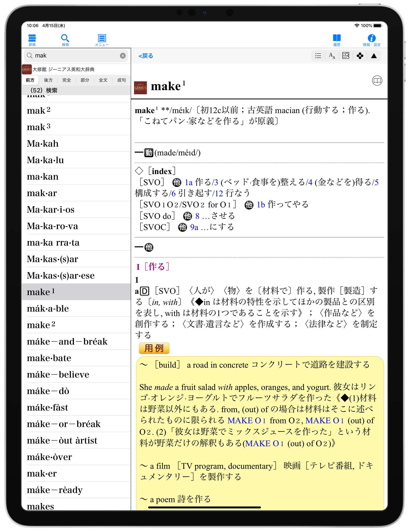This screenshot has width=409, height=532.
Task: Clear the mak search text
Action: [123, 56]
